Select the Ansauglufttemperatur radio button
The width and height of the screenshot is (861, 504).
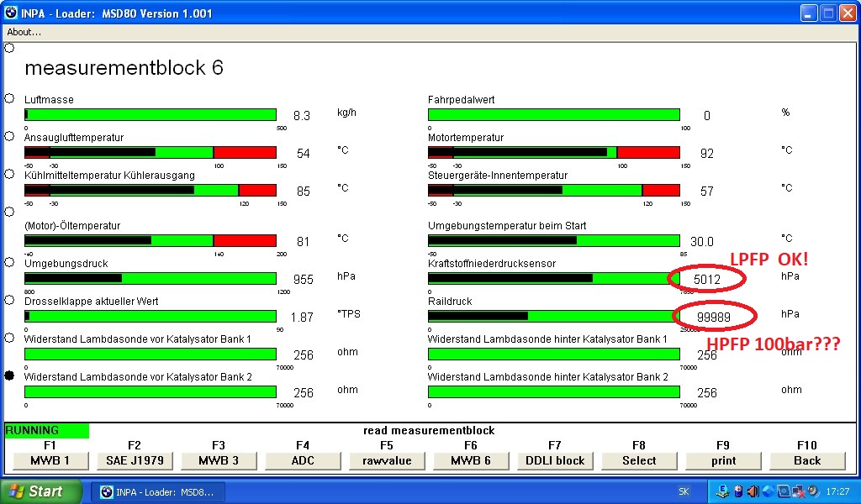[x=9, y=136]
